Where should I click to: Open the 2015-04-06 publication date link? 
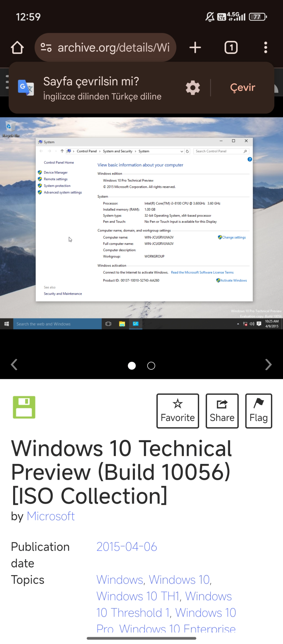pyautogui.click(x=127, y=547)
